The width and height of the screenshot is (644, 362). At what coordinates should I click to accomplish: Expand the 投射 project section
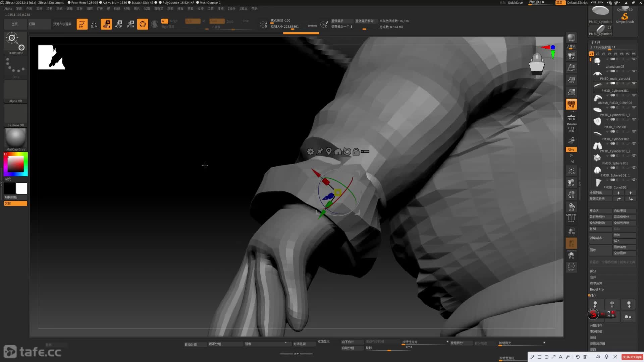(x=593, y=338)
